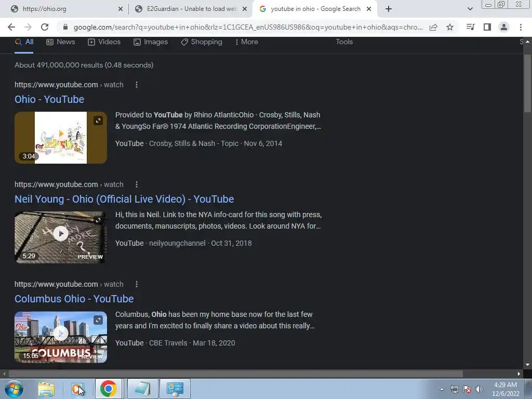Open the Chrome profile avatar

(x=504, y=27)
